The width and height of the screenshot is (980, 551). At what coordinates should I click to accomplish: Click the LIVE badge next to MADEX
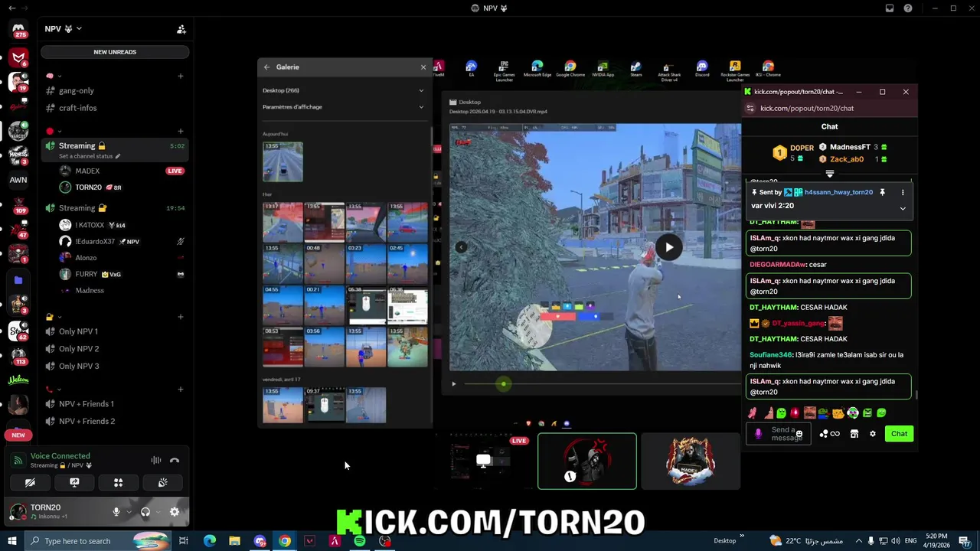(x=175, y=171)
